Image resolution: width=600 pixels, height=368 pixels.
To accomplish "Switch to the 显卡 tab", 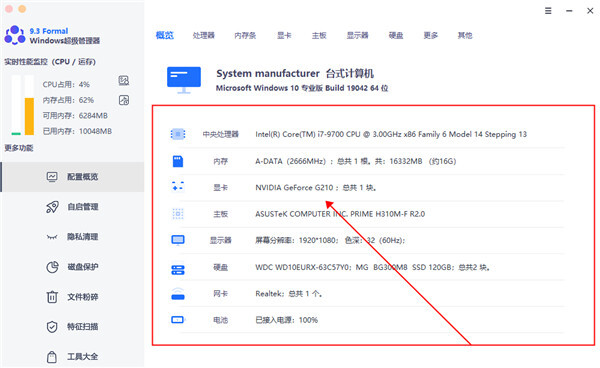I will (284, 36).
